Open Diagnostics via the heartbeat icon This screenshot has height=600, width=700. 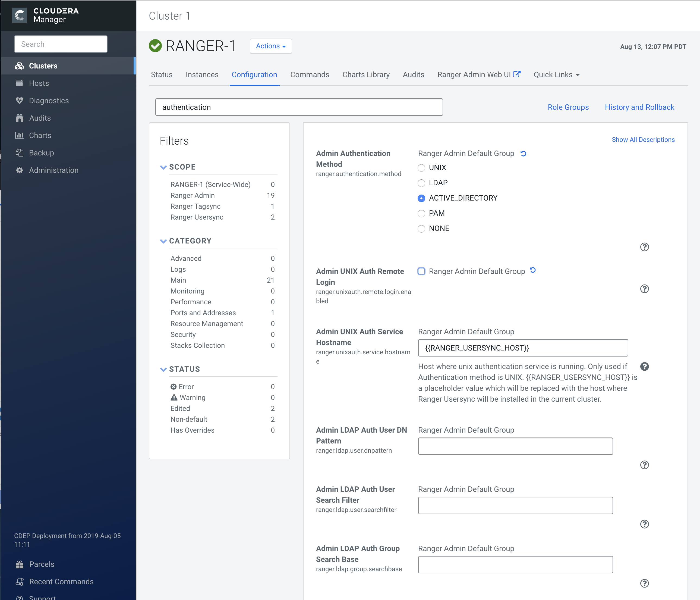point(20,100)
